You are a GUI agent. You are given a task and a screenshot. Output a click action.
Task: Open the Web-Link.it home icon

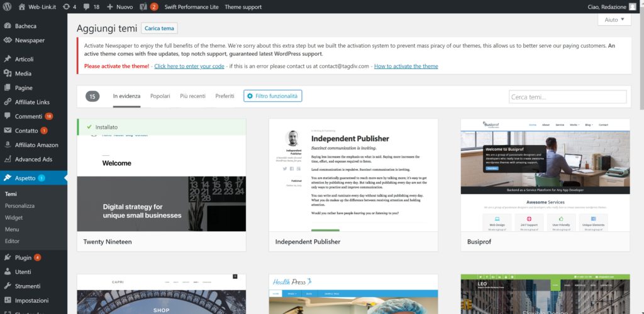pyautogui.click(x=22, y=6)
